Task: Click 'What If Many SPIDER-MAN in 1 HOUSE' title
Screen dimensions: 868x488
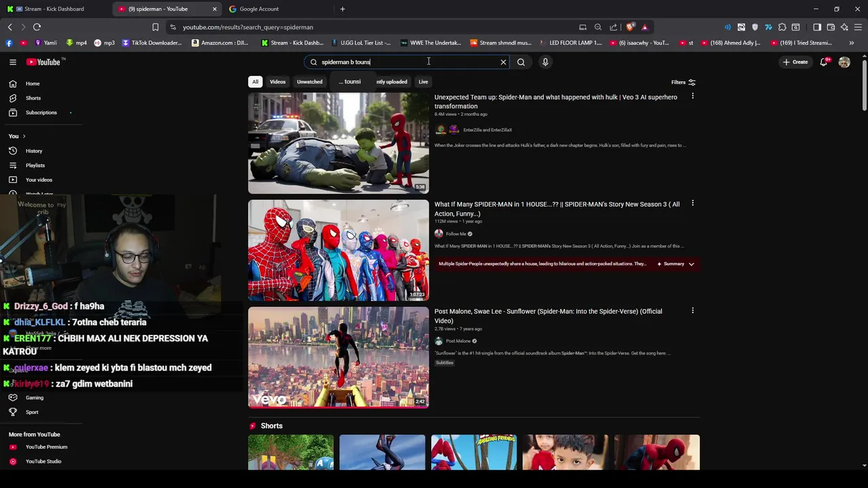Action: click(x=557, y=209)
